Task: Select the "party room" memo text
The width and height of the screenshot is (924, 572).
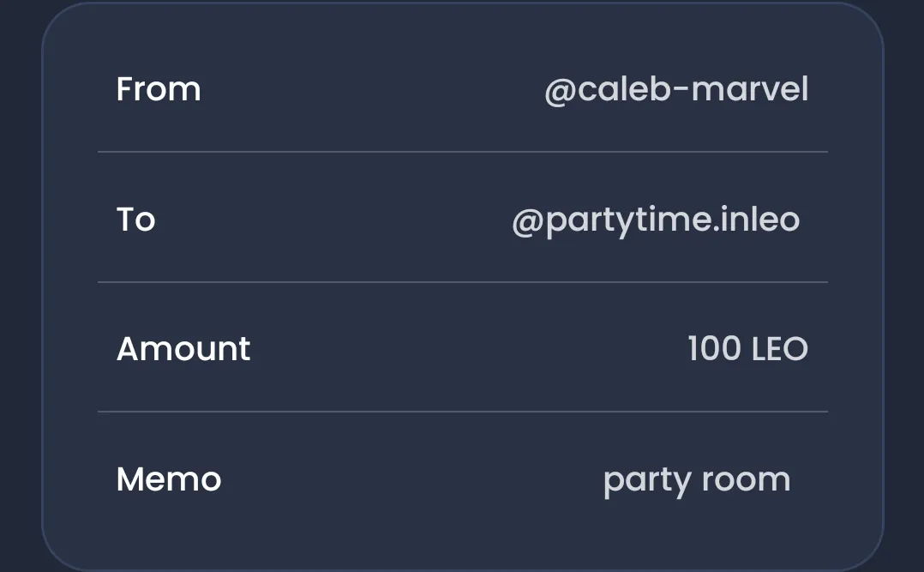Action: (x=697, y=482)
